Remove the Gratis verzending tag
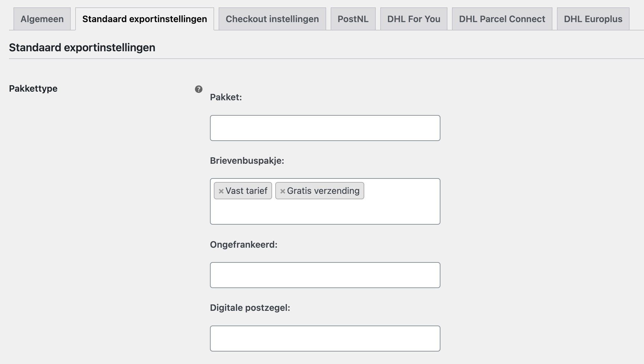This screenshot has height=364, width=644. pyautogui.click(x=282, y=191)
